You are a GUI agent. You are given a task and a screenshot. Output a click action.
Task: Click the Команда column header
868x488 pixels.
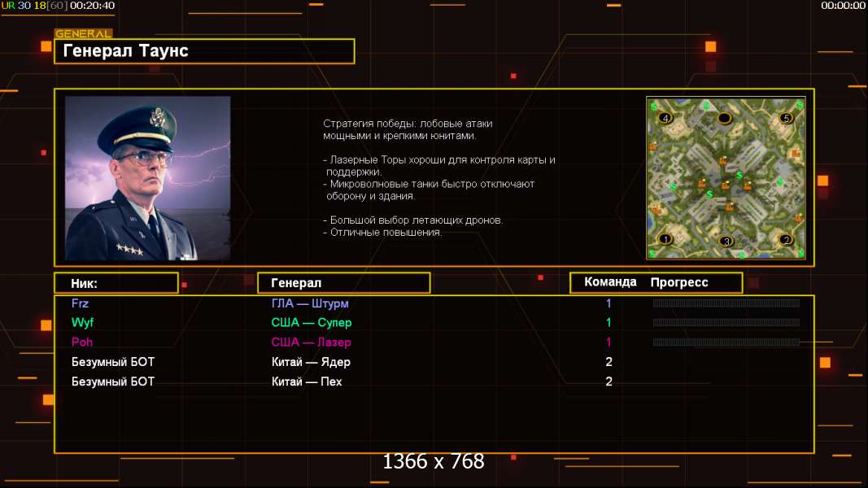point(610,282)
